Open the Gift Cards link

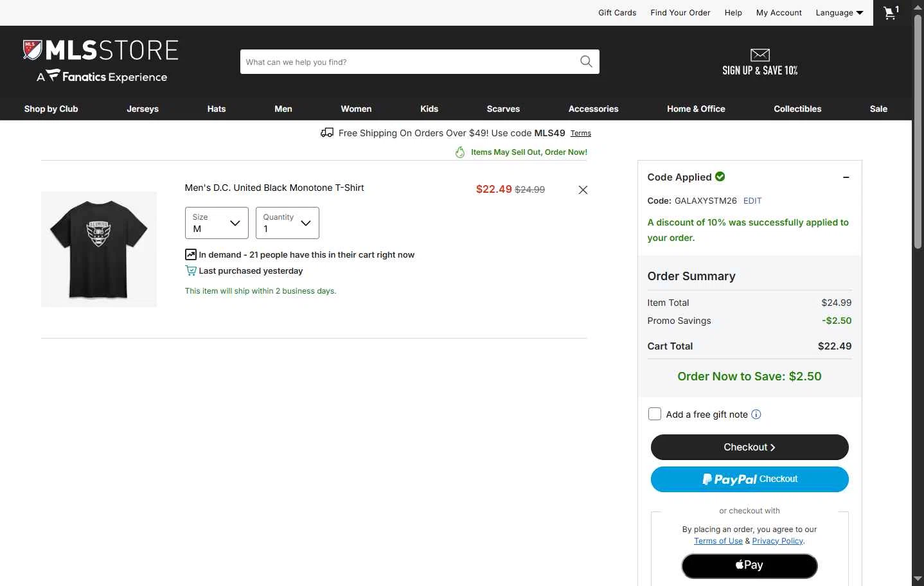point(617,13)
